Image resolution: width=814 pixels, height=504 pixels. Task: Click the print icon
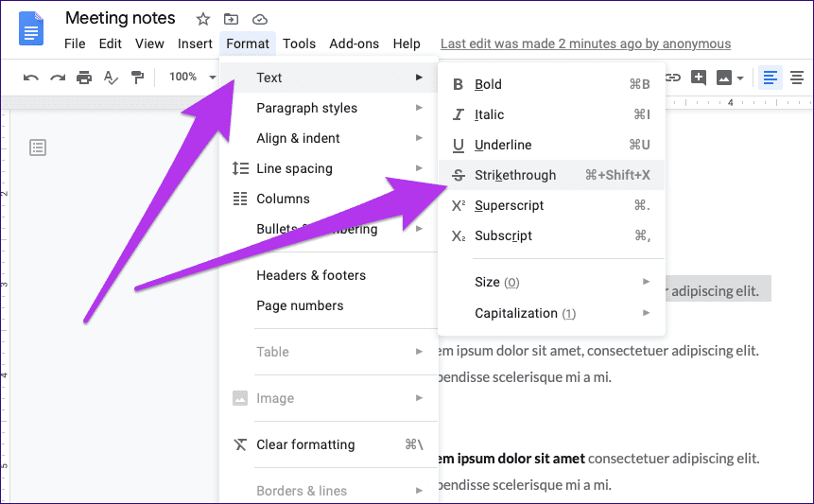point(84,78)
